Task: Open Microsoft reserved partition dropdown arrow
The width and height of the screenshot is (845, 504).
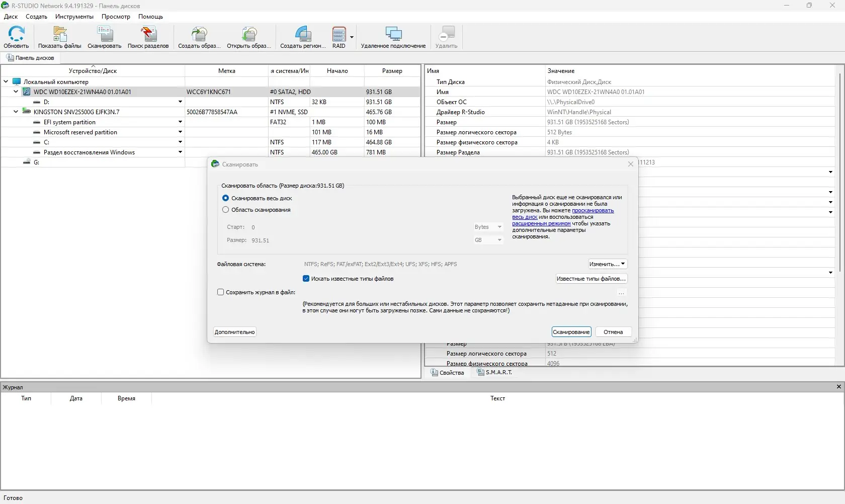Action: 180,132
